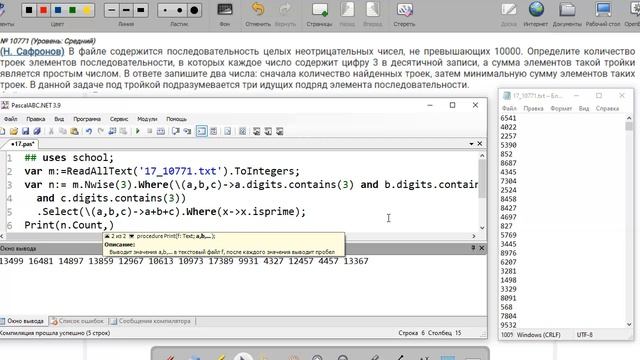640x360 pixels.
Task: Open Формат menu in Notepad window
Action: (x=561, y=109)
